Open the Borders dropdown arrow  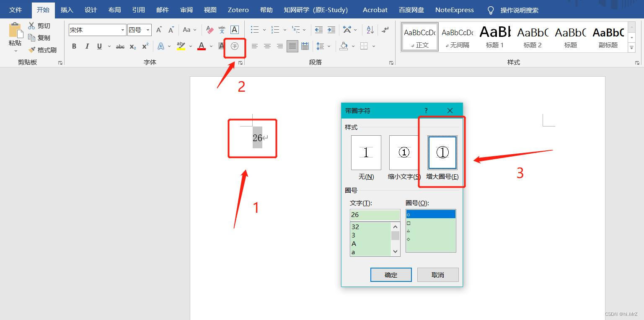374,46
